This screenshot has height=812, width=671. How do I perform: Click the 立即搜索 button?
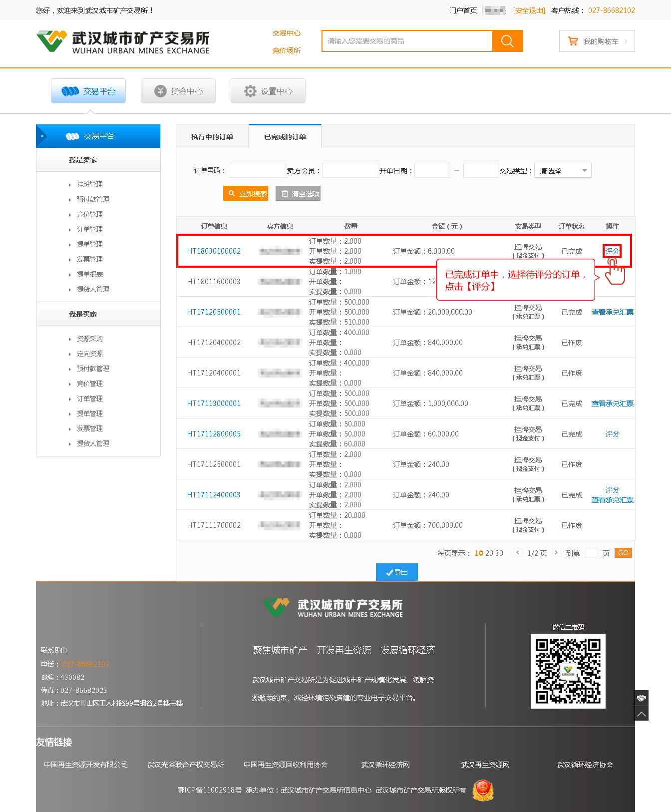[246, 194]
